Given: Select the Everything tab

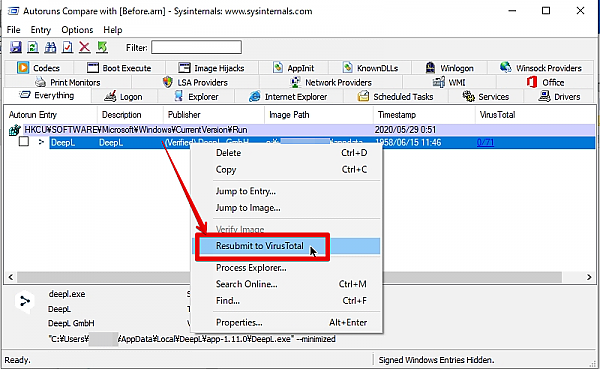Looking at the screenshot, I should (x=47, y=95).
